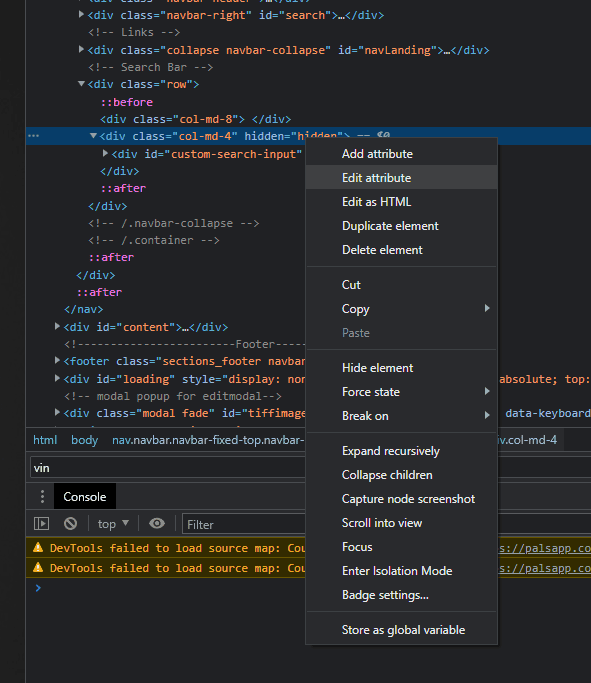Collapse the selected col-md-4 div
The image size is (591, 683).
point(93,136)
